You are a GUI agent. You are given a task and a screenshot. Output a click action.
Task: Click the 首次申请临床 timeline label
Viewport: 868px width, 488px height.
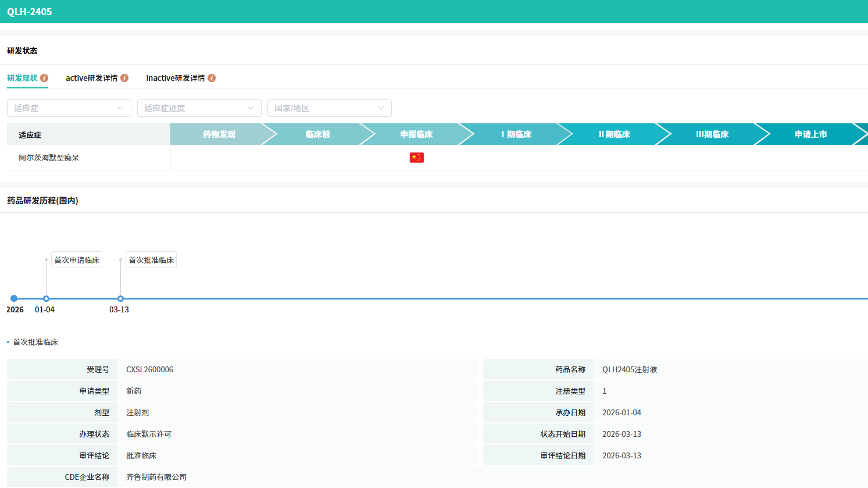point(77,260)
